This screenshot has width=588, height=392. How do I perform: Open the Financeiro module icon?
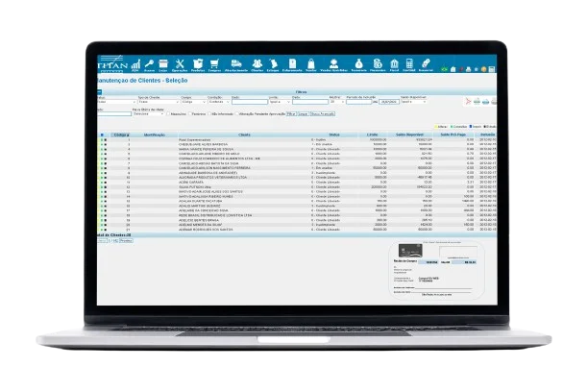click(x=378, y=64)
